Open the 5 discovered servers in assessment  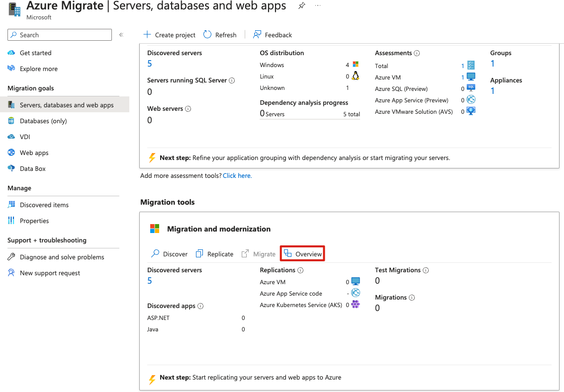150,64
